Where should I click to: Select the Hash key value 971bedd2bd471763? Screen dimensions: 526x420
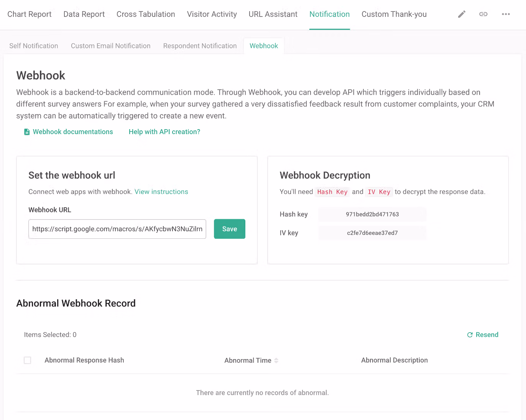pyautogui.click(x=372, y=214)
